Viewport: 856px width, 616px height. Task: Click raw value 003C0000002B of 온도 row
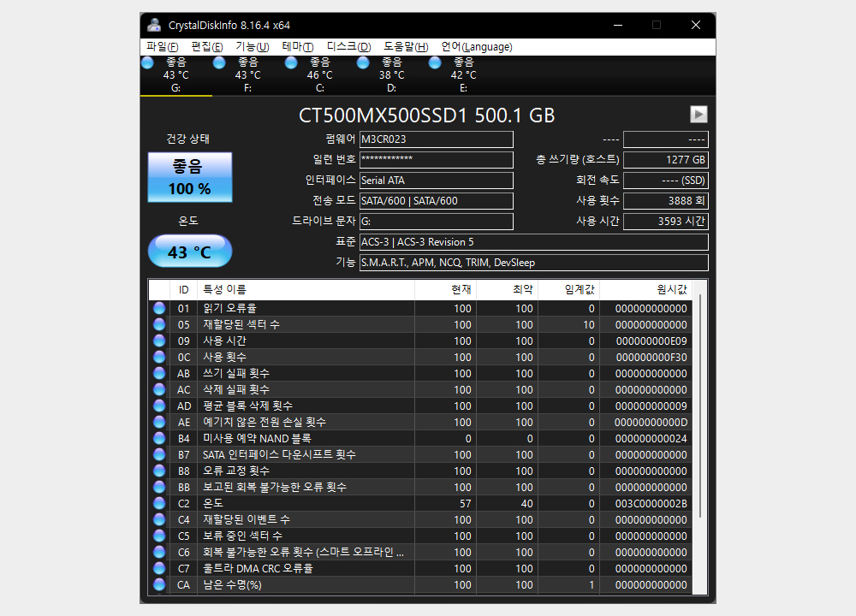651,504
